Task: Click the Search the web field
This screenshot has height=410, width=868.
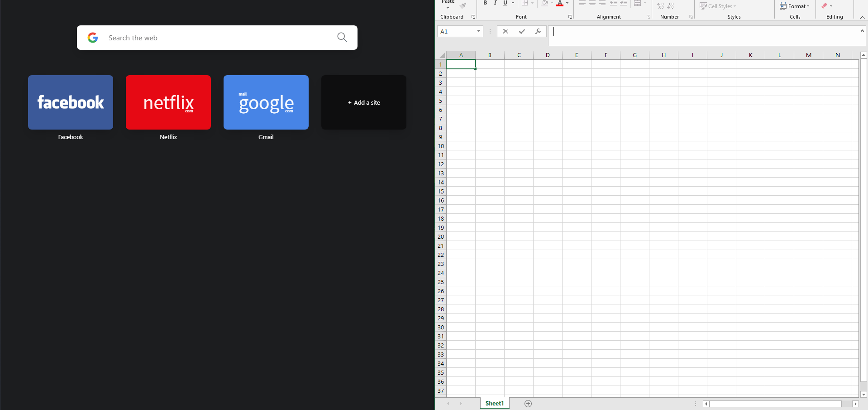Action: [x=217, y=38]
